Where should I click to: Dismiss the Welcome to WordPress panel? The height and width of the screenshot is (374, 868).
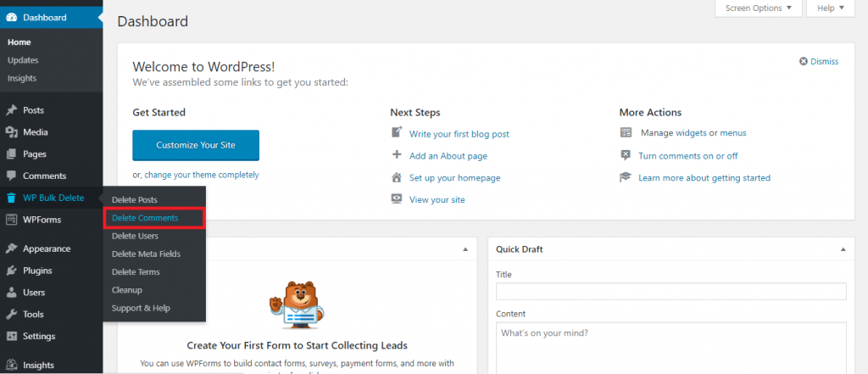point(819,61)
